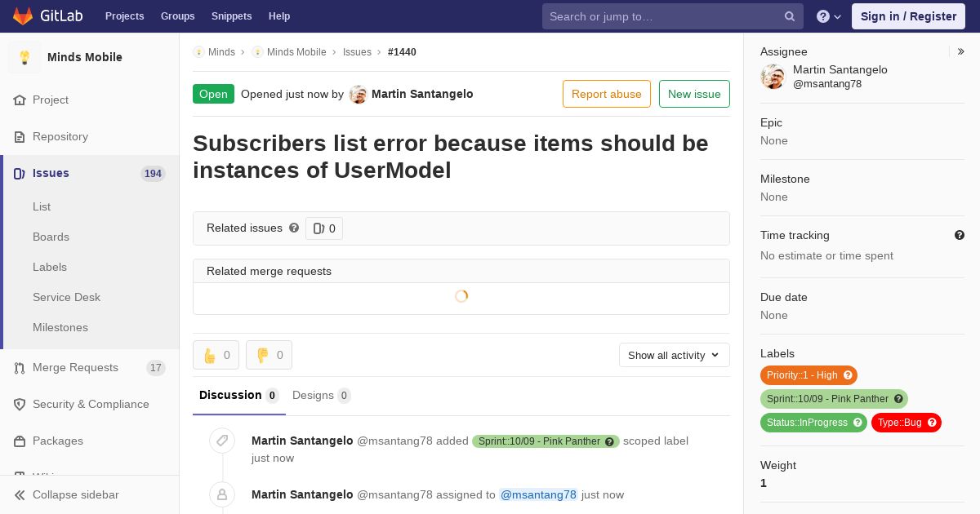Click the New issue button
The height and width of the screenshot is (514, 980).
coord(694,94)
